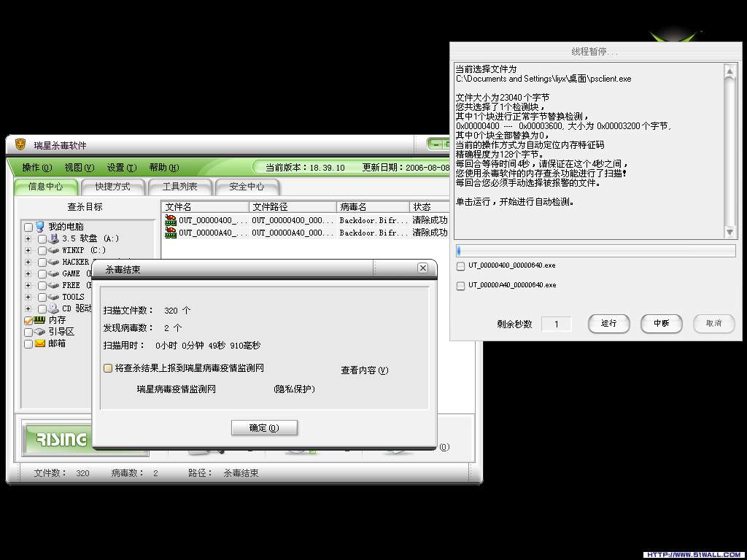Viewport: 747px width, 560px height.
Task: Expand the 3.5 软盘 (A:) tree node
Action: click(28, 238)
